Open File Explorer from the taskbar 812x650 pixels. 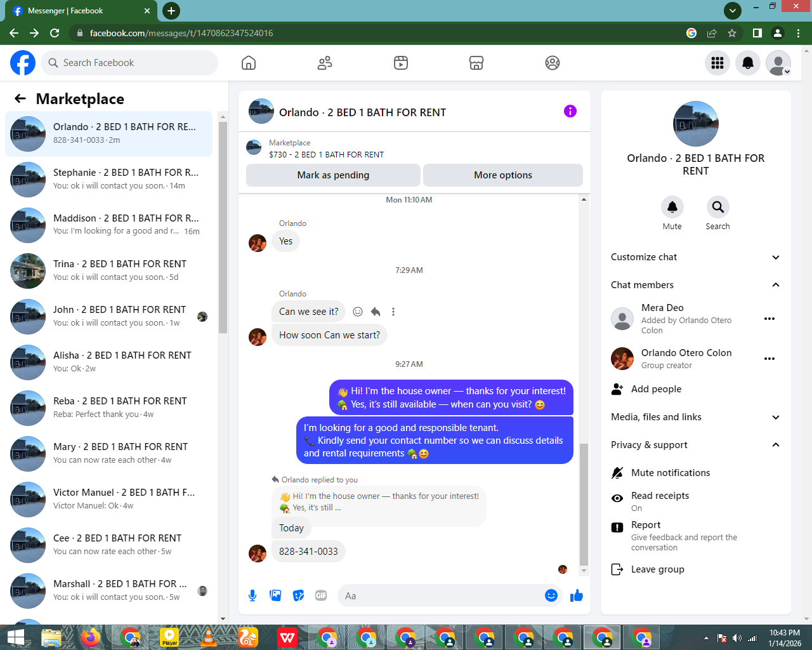51,637
